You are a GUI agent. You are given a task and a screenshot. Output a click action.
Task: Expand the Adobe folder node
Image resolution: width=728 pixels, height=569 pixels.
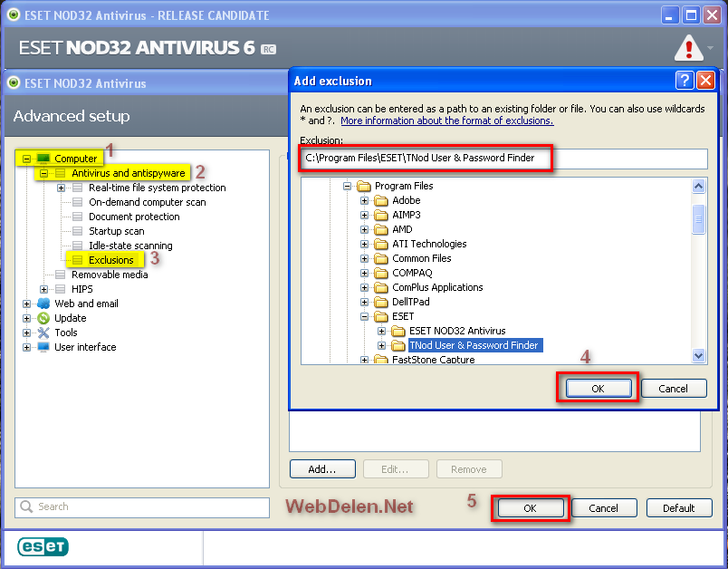point(364,200)
